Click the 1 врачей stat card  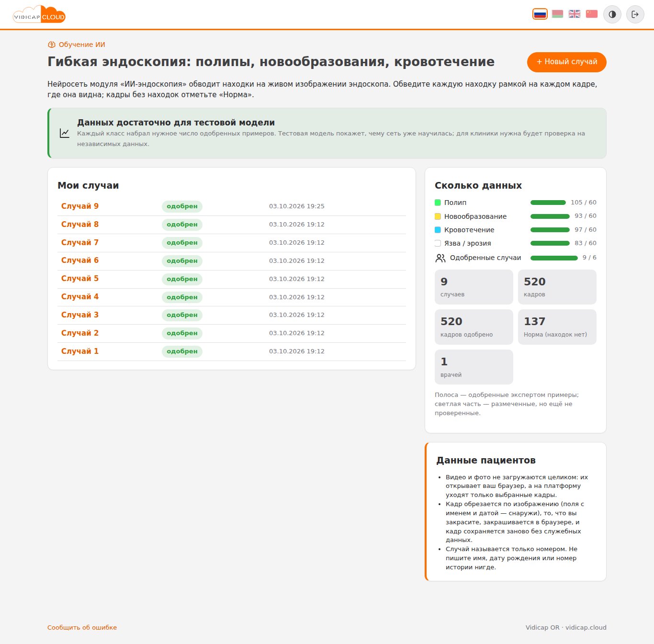coord(474,367)
